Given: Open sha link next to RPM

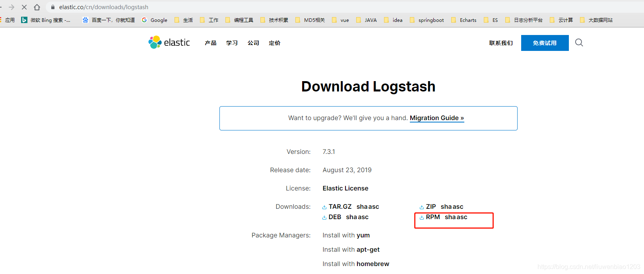Looking at the screenshot, I should (450, 217).
